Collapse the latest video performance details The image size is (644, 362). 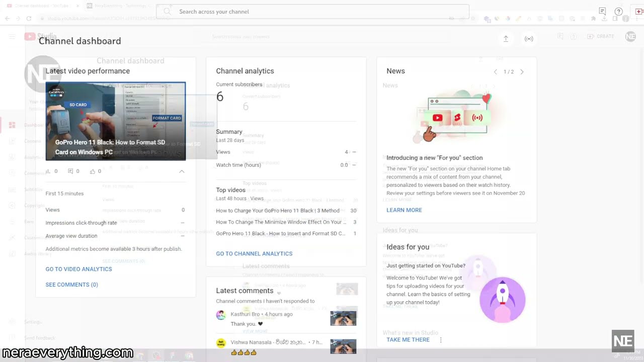tap(182, 171)
